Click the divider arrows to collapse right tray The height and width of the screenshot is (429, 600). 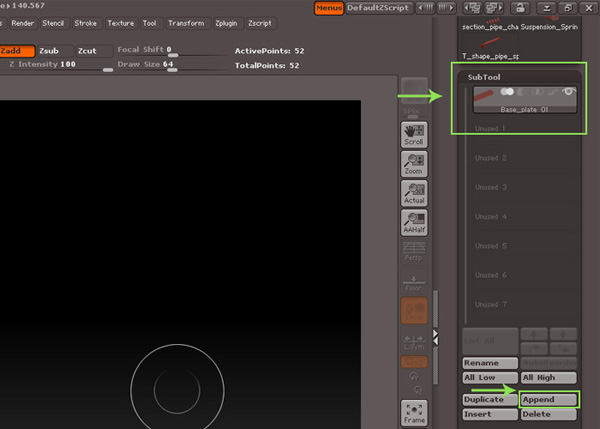pyautogui.click(x=435, y=337)
